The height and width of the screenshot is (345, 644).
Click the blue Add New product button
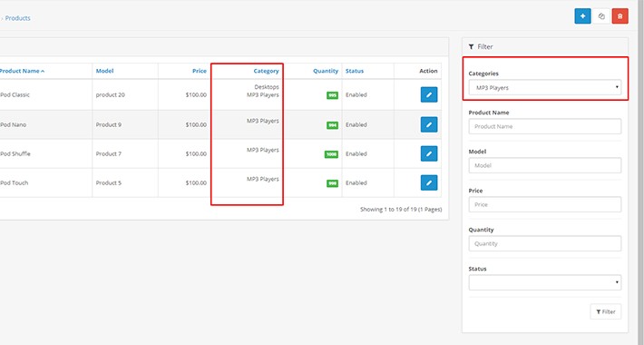[x=582, y=16]
